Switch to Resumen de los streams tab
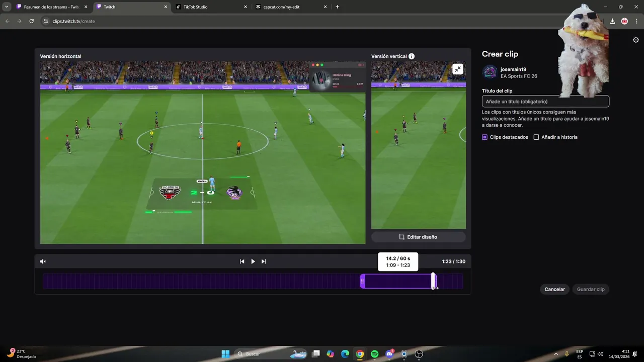Viewport: 644px width, 362px height. [51, 7]
